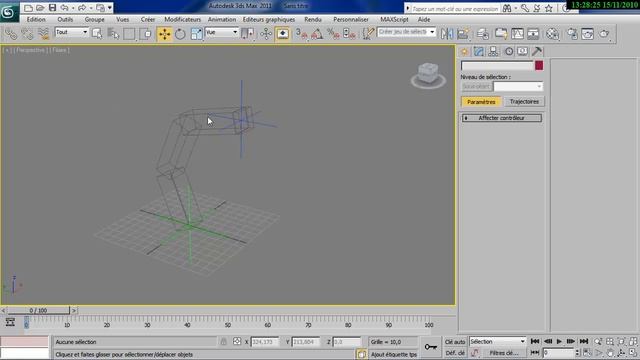
Task: Click the Trajectoires button
Action: [524, 102]
